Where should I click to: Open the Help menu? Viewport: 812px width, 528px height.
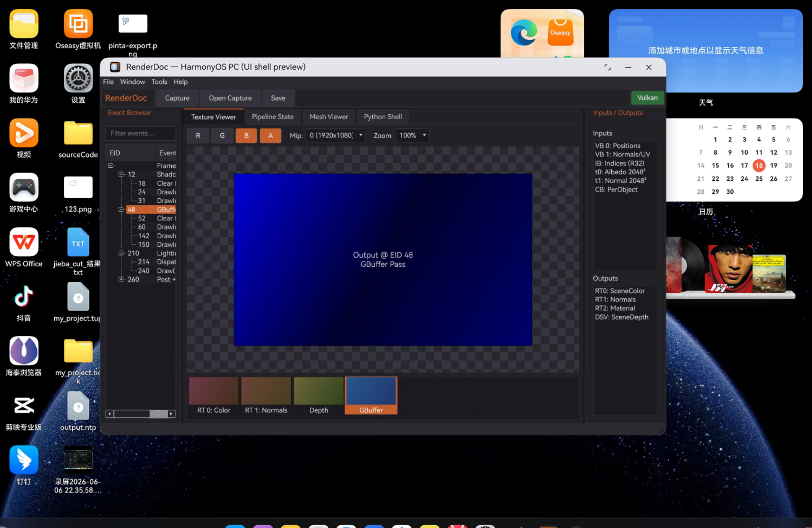click(180, 82)
